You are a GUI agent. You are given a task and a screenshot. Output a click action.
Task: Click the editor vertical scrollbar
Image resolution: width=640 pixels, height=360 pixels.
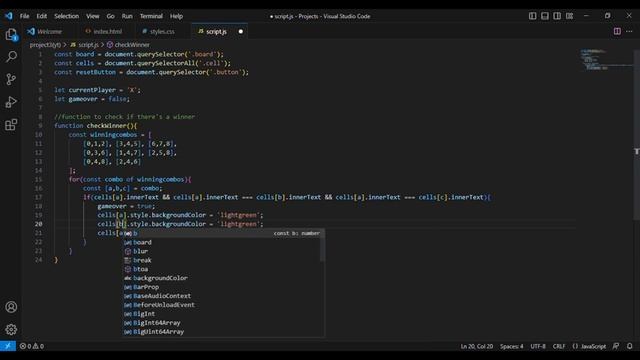coord(636,135)
